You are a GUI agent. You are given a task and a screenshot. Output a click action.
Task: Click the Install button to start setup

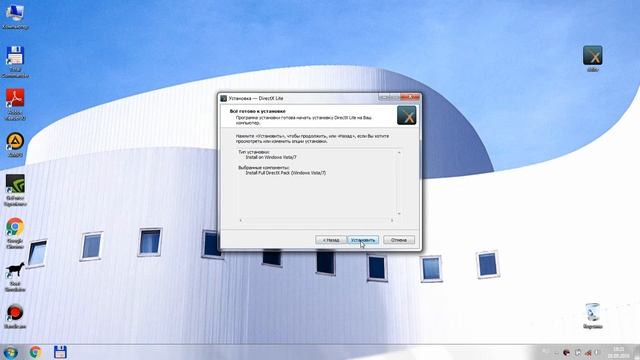pyautogui.click(x=363, y=240)
